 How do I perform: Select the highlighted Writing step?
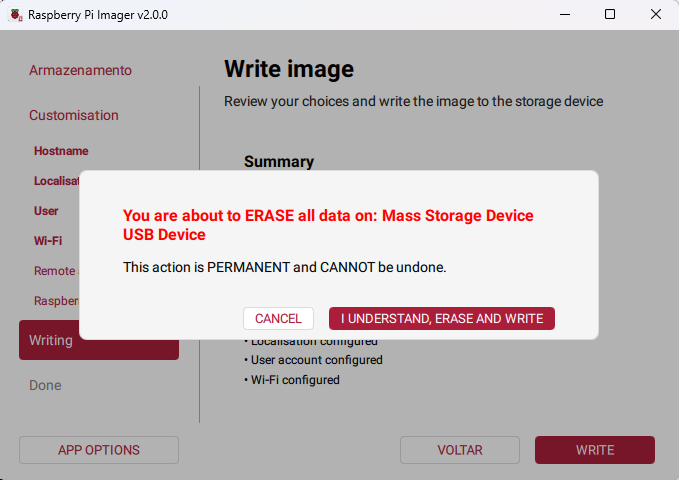point(99,340)
